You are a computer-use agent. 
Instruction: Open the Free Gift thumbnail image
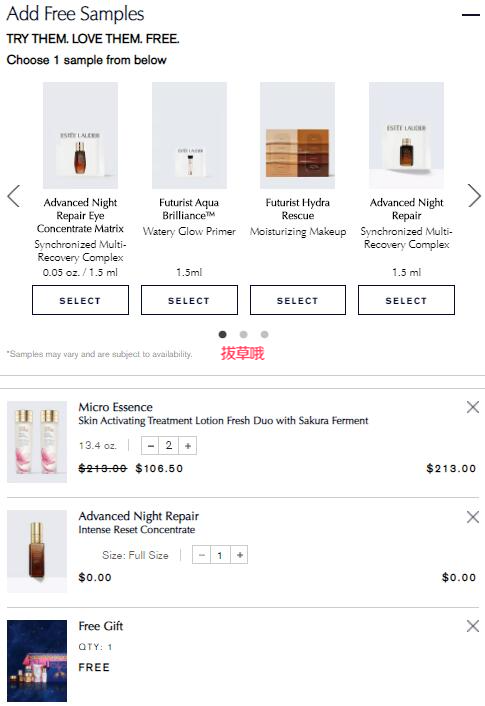point(37,661)
